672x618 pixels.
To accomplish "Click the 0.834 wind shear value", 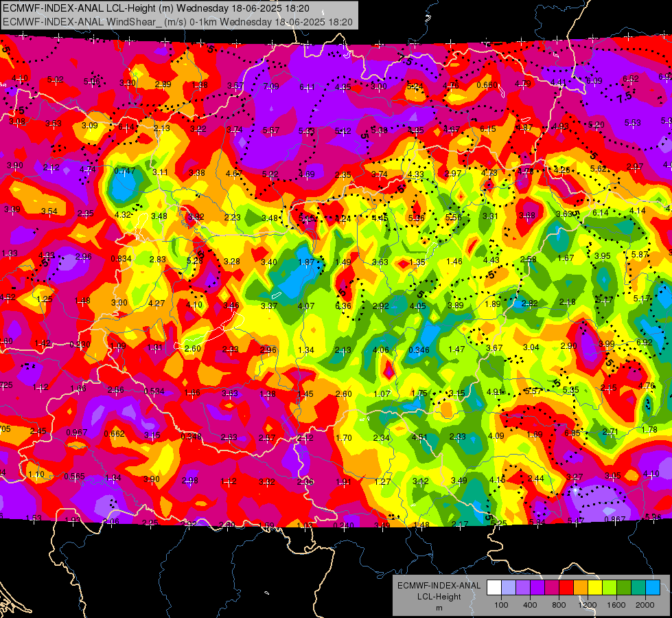I will click(121, 259).
